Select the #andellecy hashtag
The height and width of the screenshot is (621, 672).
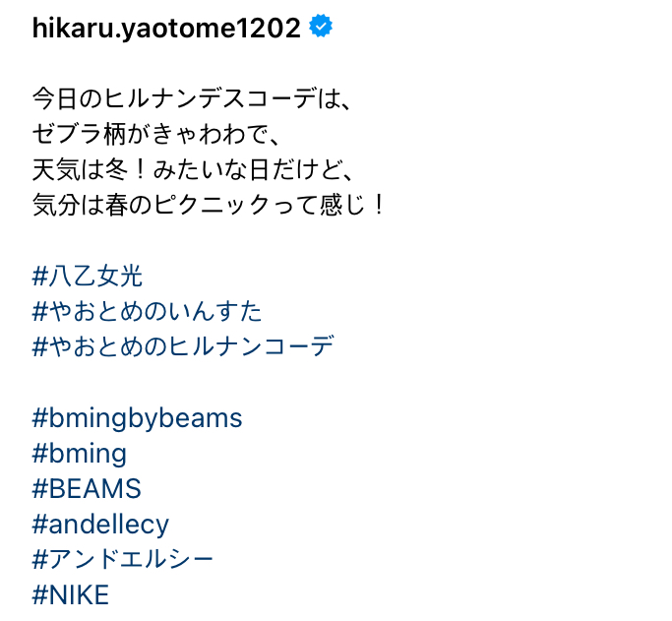click(x=100, y=525)
